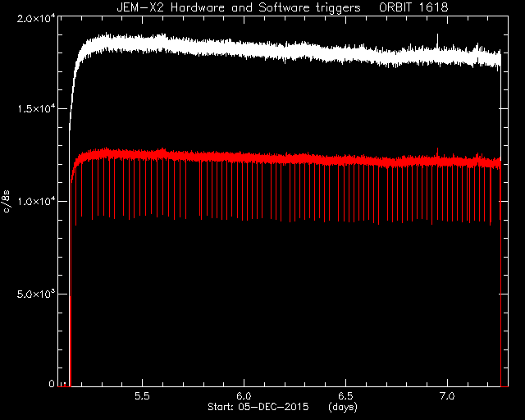The width and height of the screenshot is (525, 420).
Task: Click the 1.5×10⁴ y-axis tick label
Action: point(36,108)
